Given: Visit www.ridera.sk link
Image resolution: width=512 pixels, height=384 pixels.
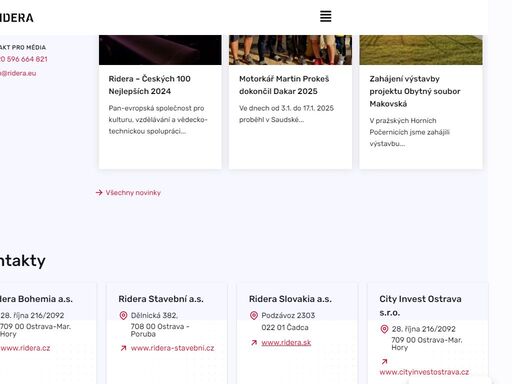Looking at the screenshot, I should pos(286,343).
